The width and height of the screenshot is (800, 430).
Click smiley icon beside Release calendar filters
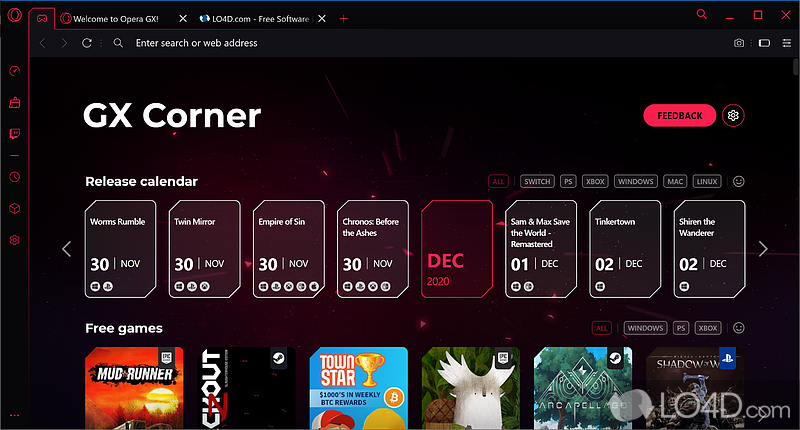[x=739, y=181]
